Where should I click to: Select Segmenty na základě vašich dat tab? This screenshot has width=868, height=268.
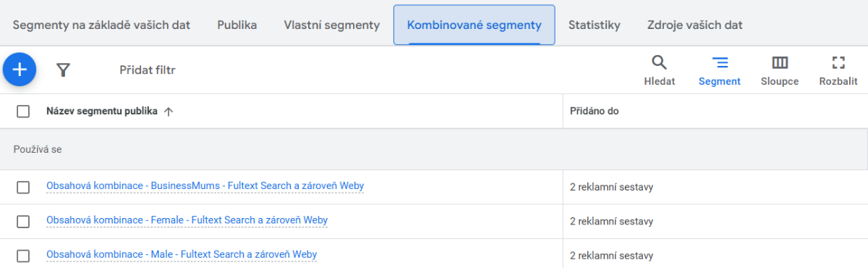click(102, 25)
